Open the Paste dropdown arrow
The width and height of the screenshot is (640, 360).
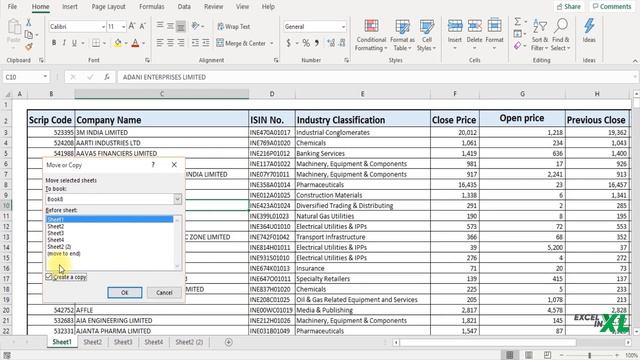tap(13, 48)
